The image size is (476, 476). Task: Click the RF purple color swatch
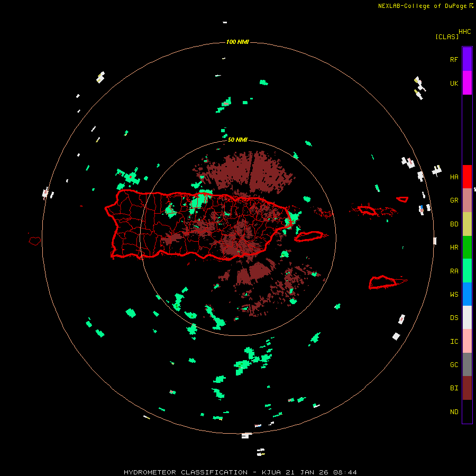click(467, 59)
